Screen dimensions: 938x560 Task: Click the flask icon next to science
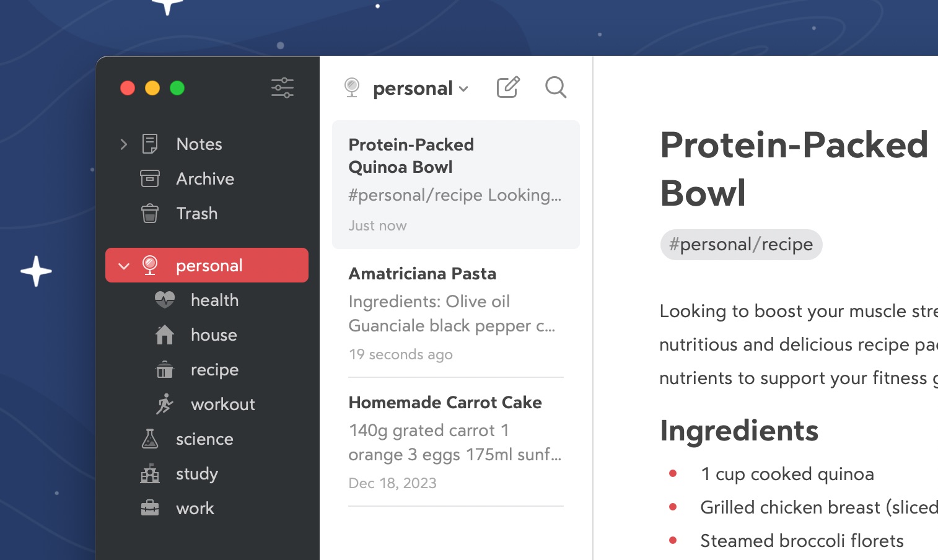[150, 439]
